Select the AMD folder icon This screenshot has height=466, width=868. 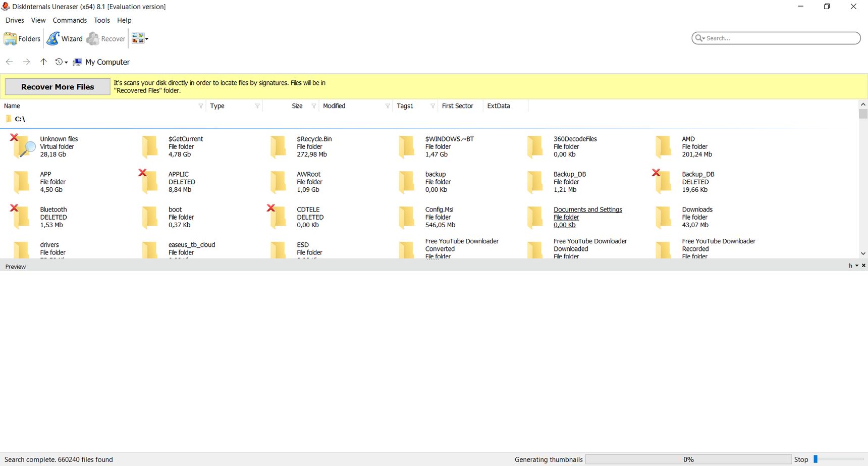[x=664, y=146]
